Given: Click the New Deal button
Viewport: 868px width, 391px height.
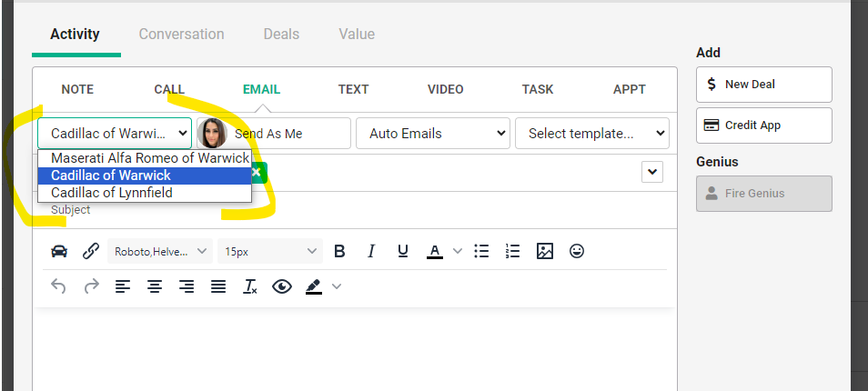Looking at the screenshot, I should click(763, 85).
